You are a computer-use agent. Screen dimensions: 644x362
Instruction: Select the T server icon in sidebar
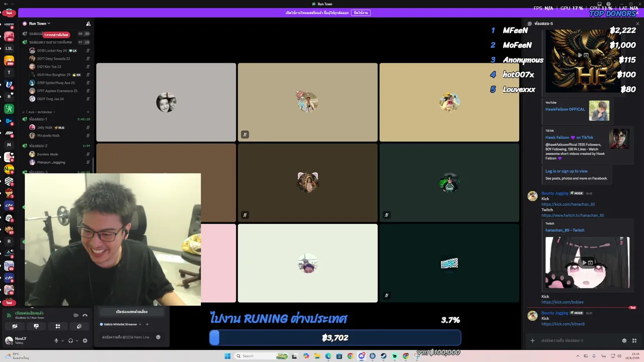[x=9, y=72]
